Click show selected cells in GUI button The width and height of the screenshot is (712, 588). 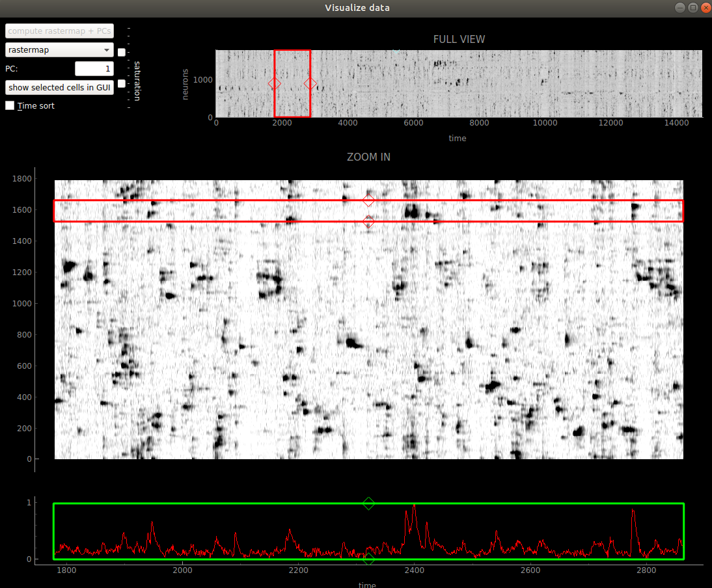(x=59, y=88)
